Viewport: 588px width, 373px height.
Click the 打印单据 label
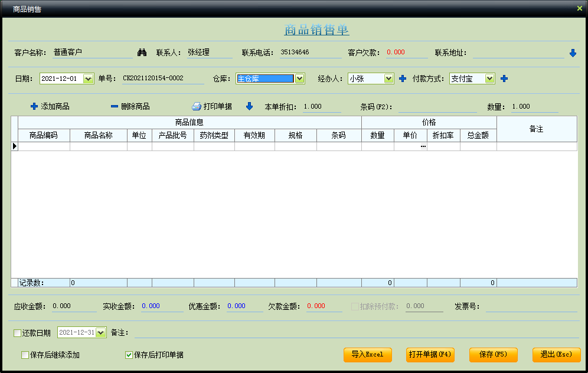pyautogui.click(x=217, y=106)
